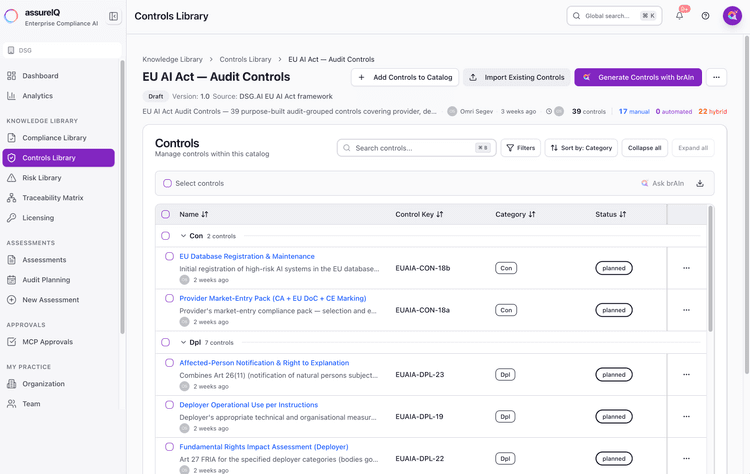Collapse the Con group chevron
Viewport: 750px width, 474px height.
(183, 236)
